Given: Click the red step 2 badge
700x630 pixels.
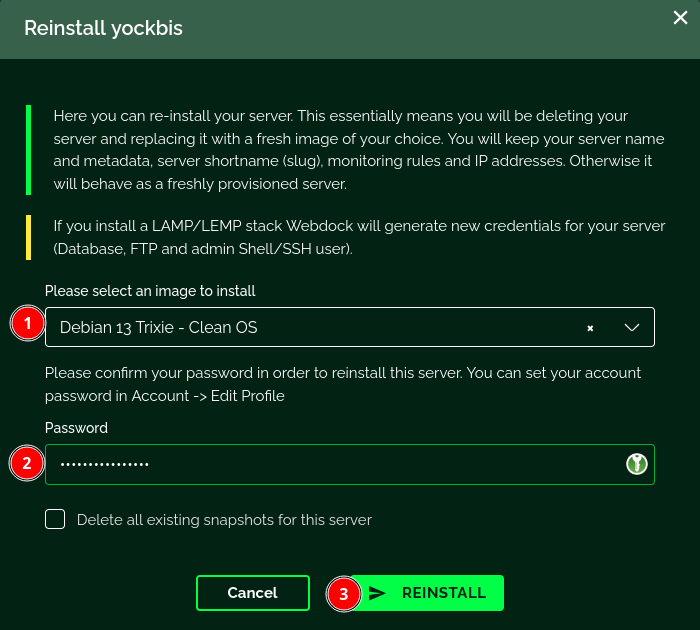Looking at the screenshot, I should 28,463.
